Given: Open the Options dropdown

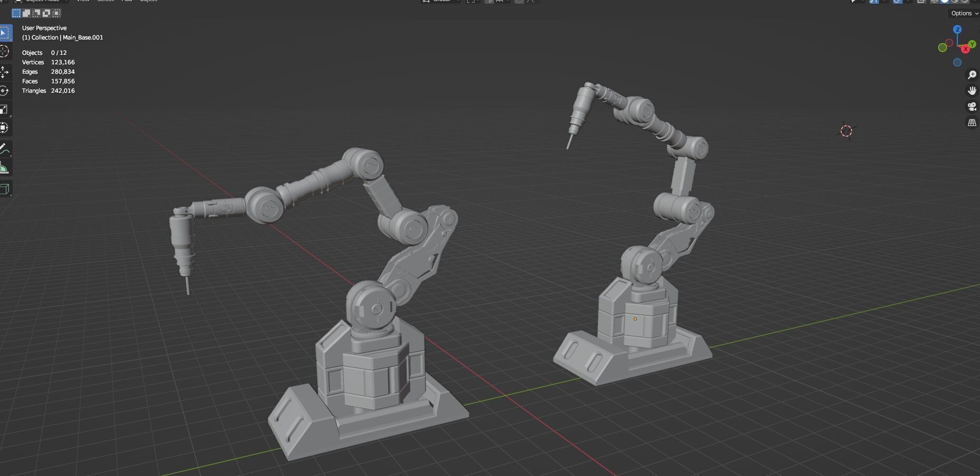Looking at the screenshot, I should (964, 13).
